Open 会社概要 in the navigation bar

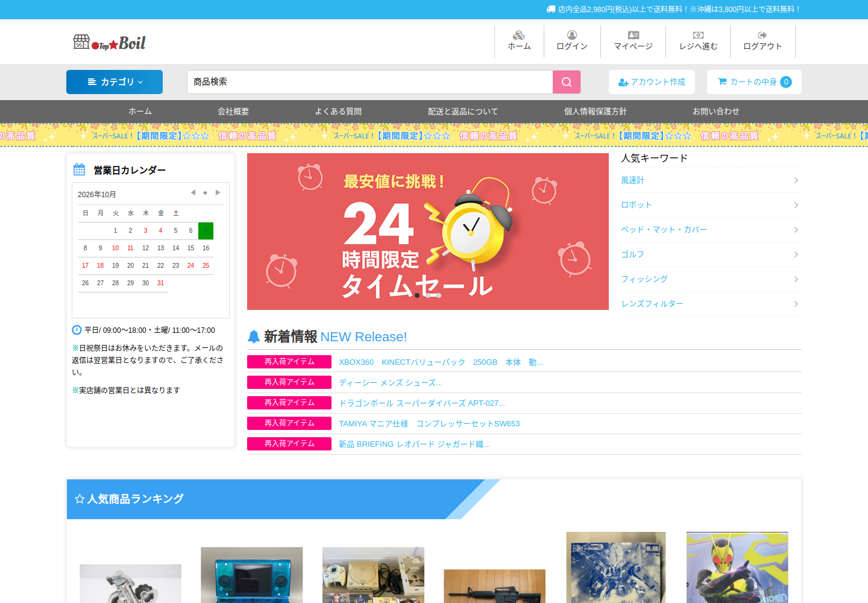(233, 112)
